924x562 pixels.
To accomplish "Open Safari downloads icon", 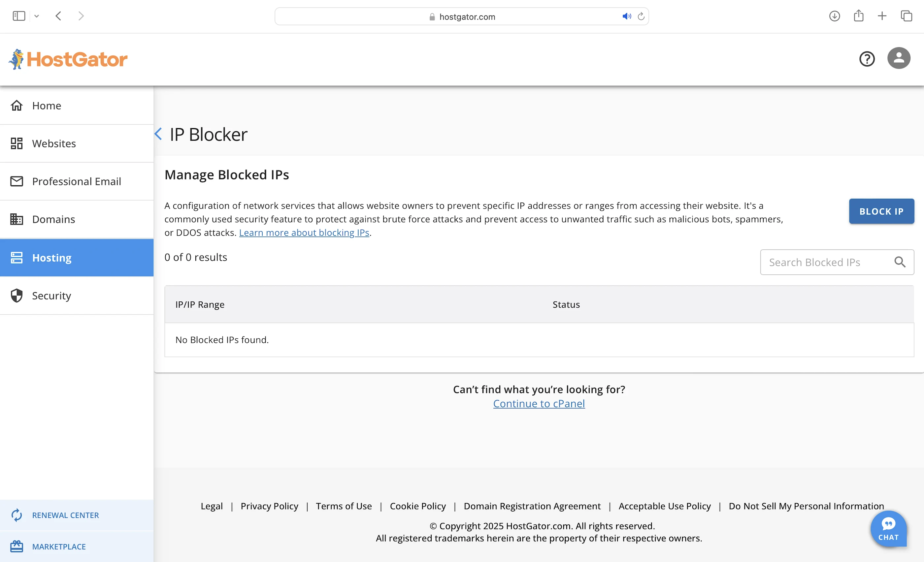I will click(834, 16).
